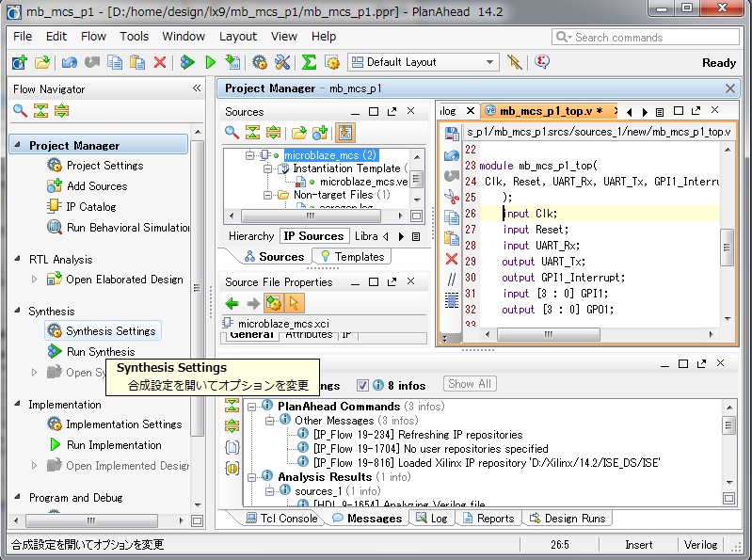This screenshot has height=560, width=752.
Task: Open IP Catalog in Flow Navigator
Action: click(82, 207)
